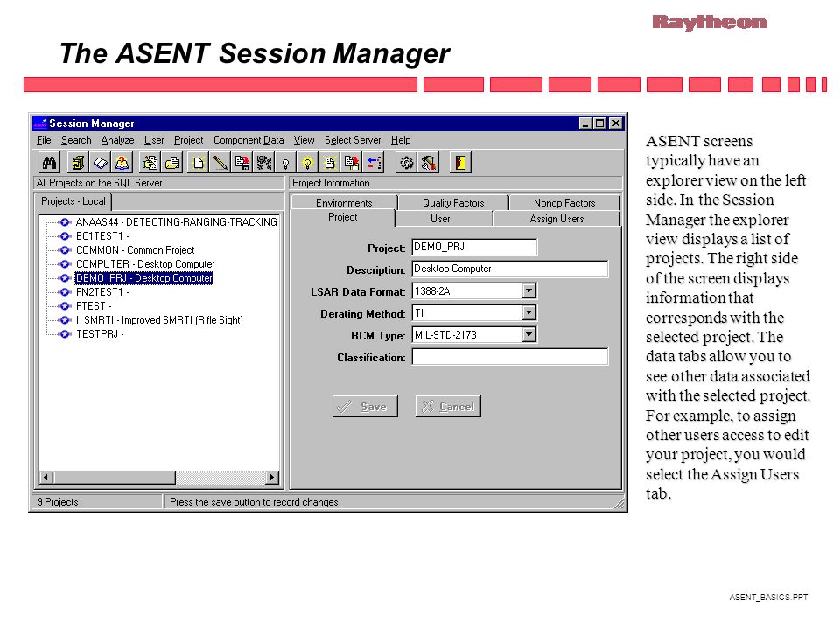840x630 pixels.
Task: Click the folder with papers toolbar icon
Action: click(x=172, y=163)
